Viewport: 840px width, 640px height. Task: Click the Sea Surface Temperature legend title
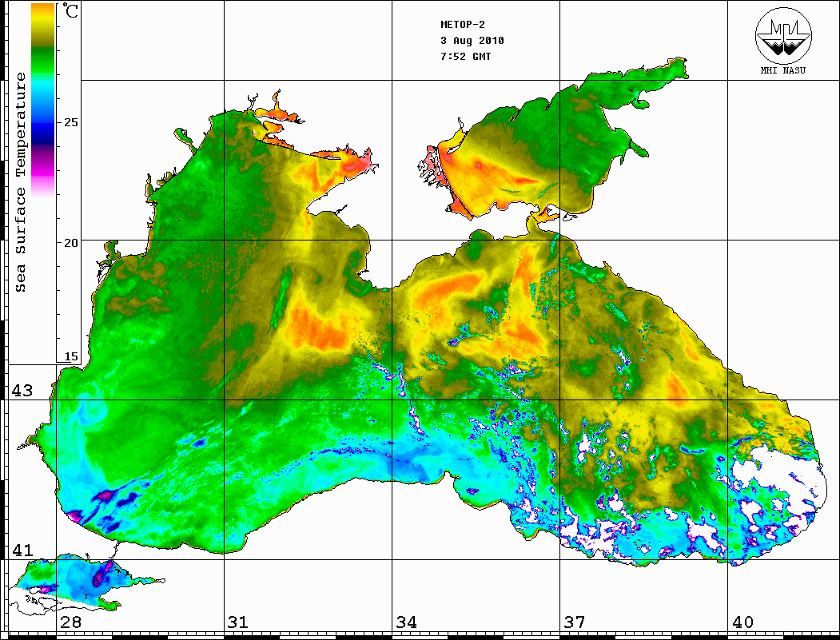click(20, 182)
